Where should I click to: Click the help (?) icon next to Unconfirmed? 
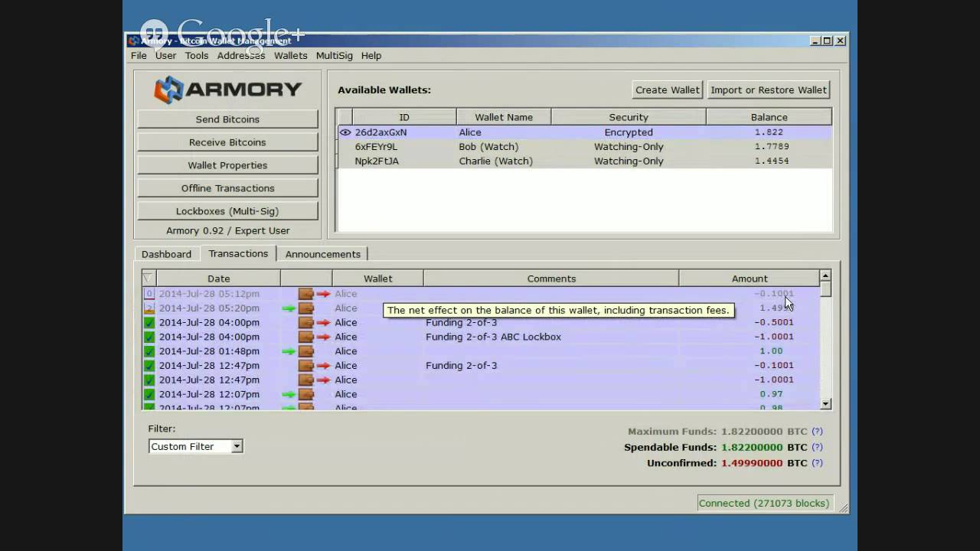pyautogui.click(x=817, y=463)
